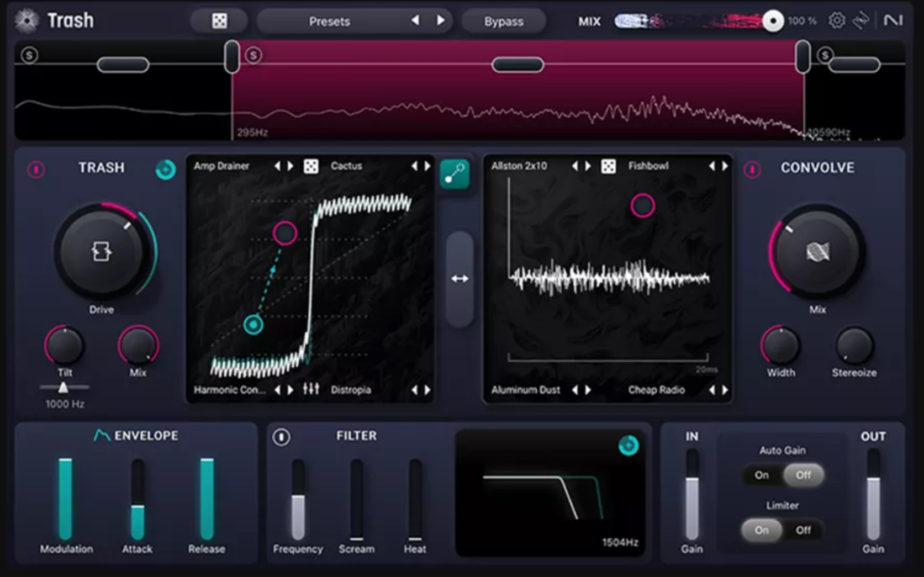Open the Allston 2x10 impulse menu
The width and height of the screenshot is (924, 577).
[519, 166]
